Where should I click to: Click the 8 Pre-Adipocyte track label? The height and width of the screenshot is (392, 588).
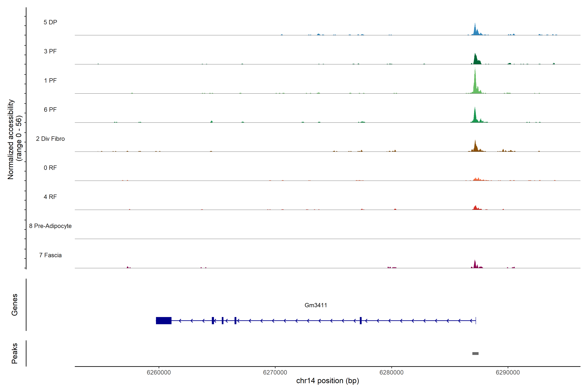[50, 226]
